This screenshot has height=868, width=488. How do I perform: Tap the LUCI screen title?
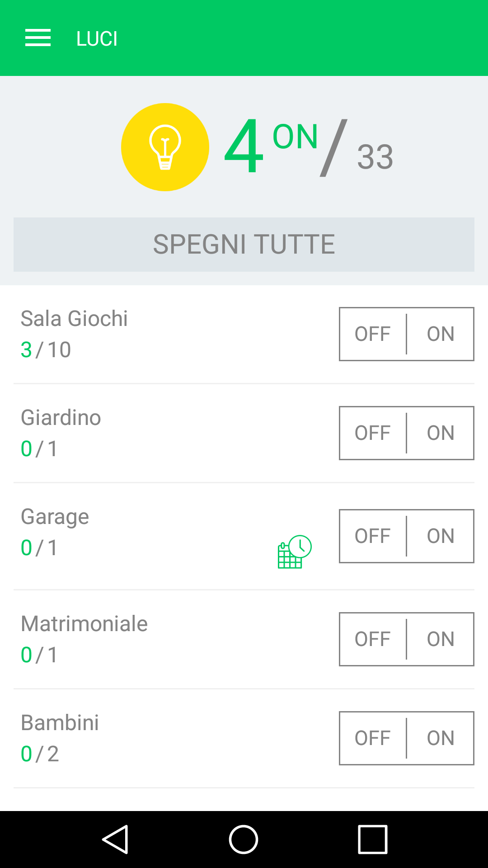pyautogui.click(x=97, y=39)
